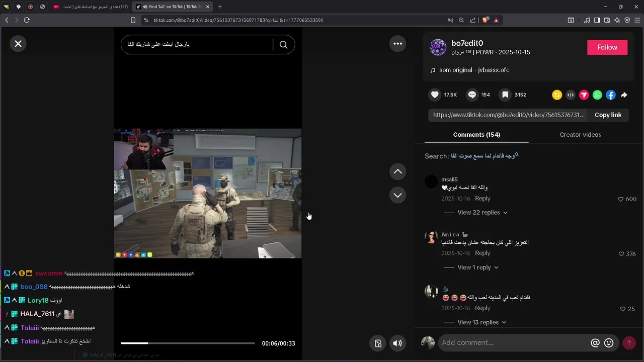Bookmark this page with the address bar bookmark icon

[x=133, y=20]
